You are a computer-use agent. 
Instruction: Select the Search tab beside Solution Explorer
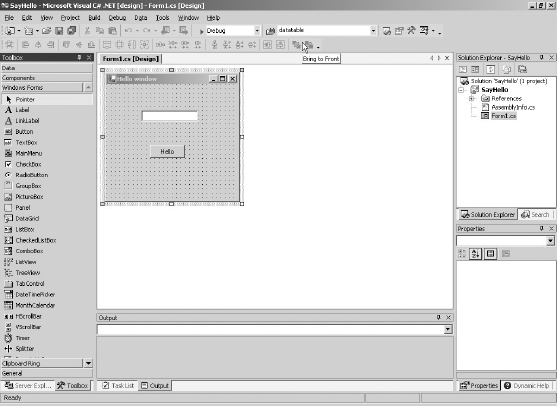pyautogui.click(x=535, y=215)
